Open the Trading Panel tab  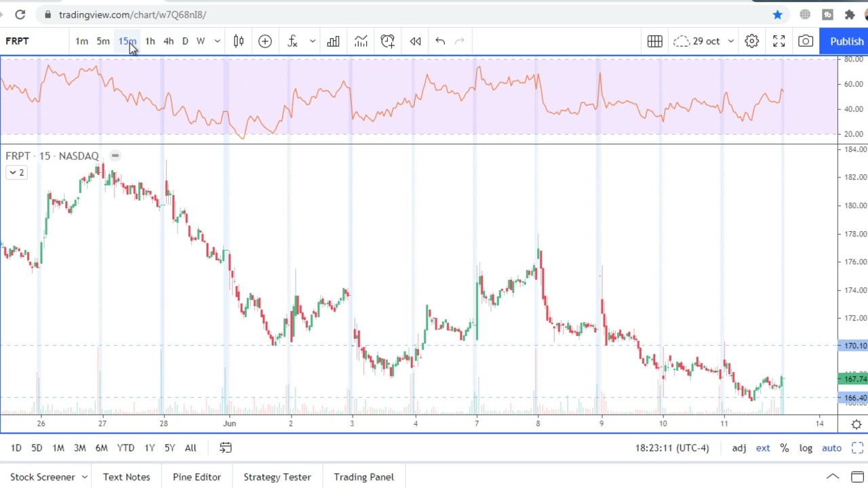(363, 477)
